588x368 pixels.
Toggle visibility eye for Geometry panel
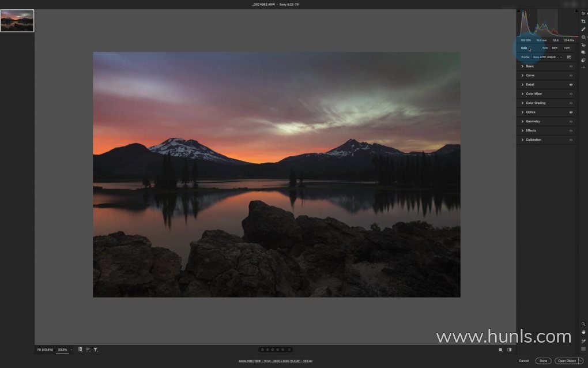[571, 122]
